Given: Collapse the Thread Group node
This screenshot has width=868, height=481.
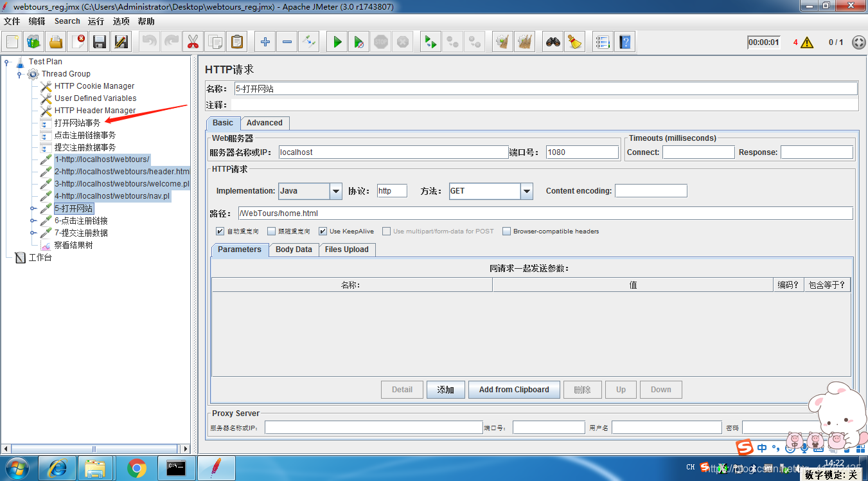Looking at the screenshot, I should point(19,74).
